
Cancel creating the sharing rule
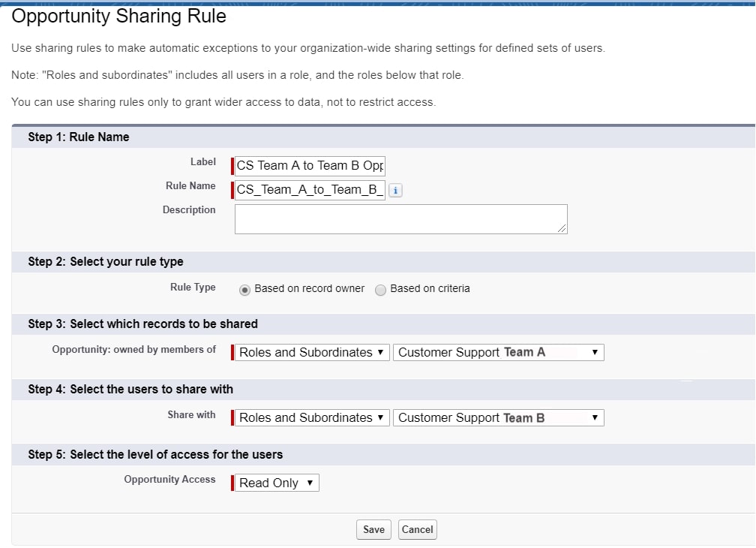[417, 529]
